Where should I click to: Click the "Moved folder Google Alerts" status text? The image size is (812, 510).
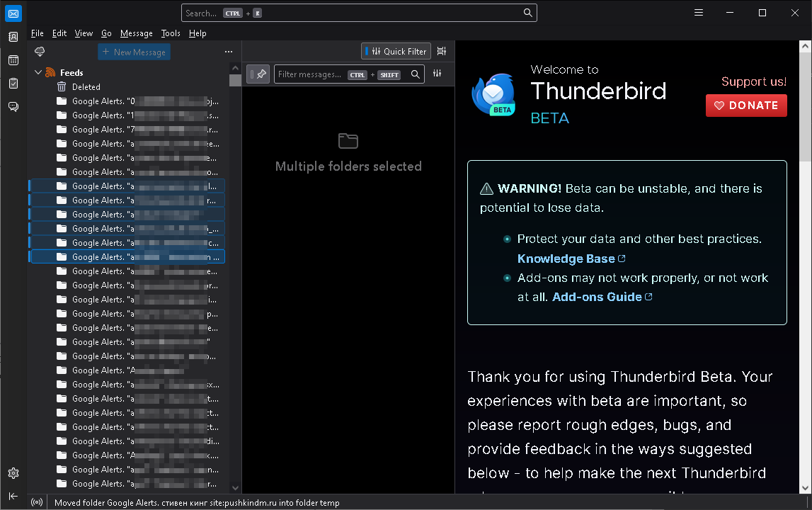(197, 503)
